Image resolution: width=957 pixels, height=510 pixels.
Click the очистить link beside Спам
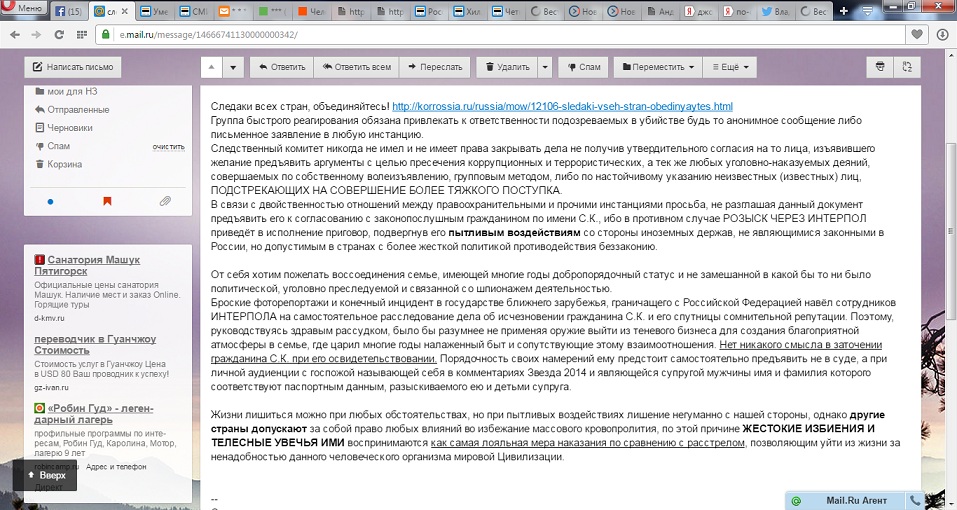coord(168,146)
